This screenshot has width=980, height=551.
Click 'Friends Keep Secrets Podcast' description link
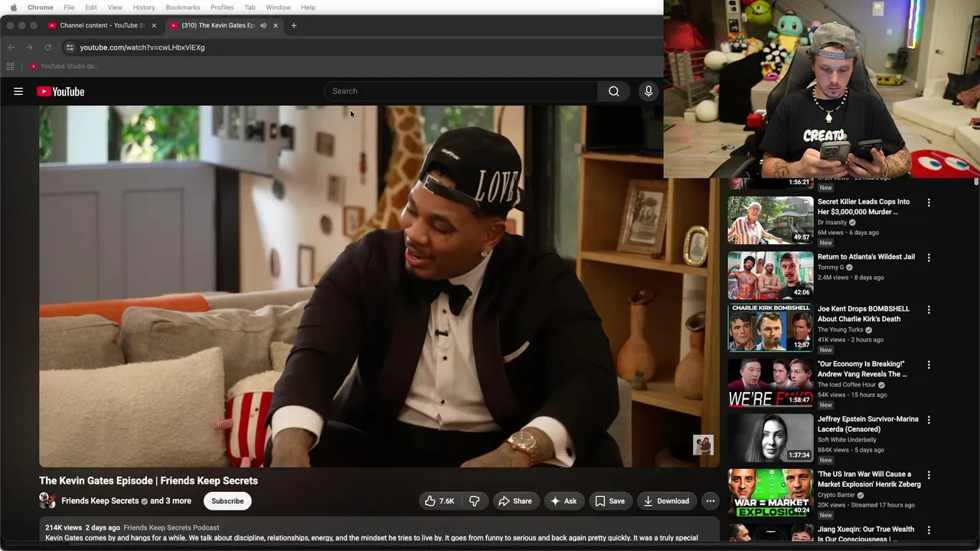click(171, 527)
